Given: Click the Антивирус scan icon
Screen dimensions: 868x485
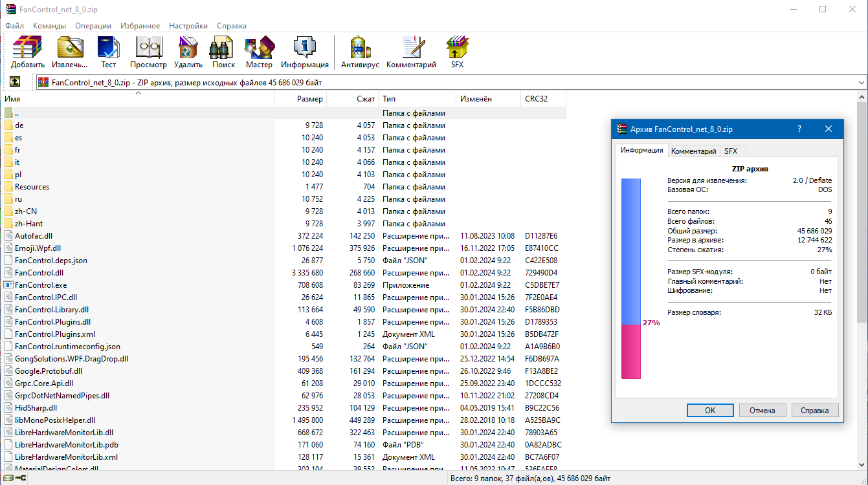Looking at the screenshot, I should click(360, 52).
